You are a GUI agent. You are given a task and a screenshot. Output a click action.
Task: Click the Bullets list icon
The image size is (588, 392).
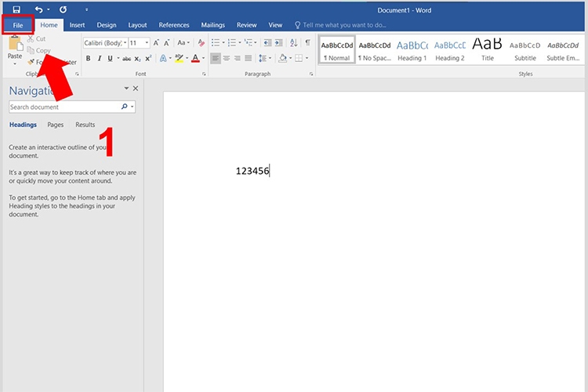pyautogui.click(x=216, y=43)
